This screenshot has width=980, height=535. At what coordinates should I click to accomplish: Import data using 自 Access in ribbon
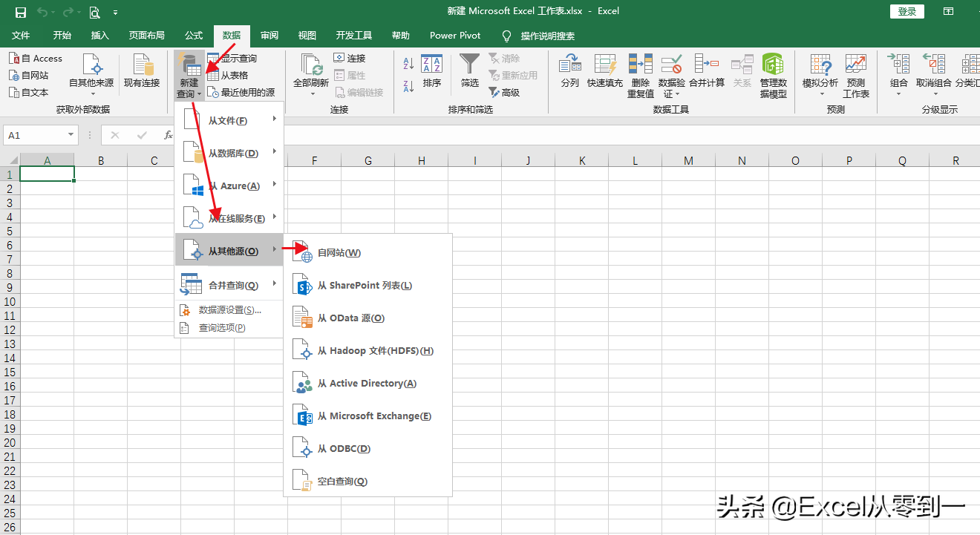point(36,59)
